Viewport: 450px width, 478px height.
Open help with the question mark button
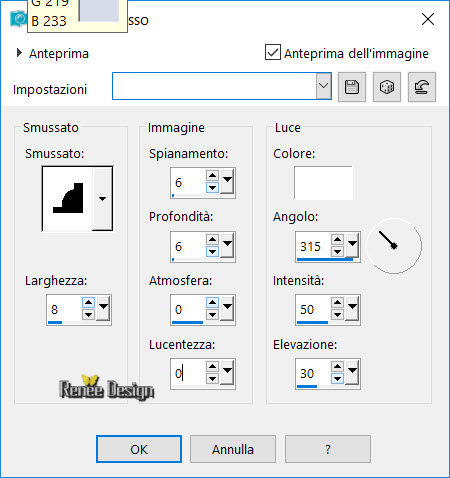(328, 449)
